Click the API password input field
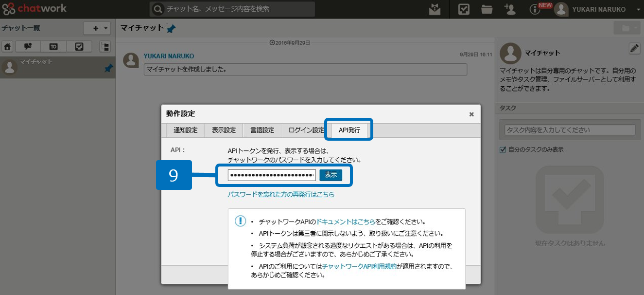 click(272, 175)
